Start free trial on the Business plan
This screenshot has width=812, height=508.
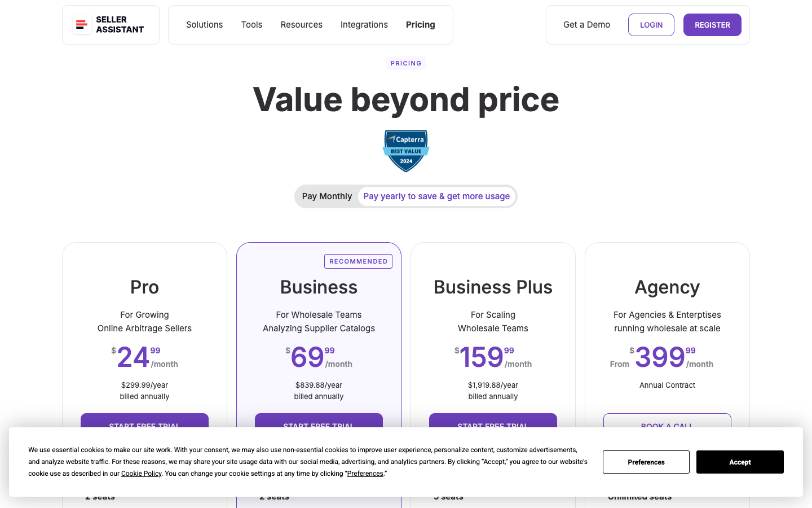pos(319,423)
